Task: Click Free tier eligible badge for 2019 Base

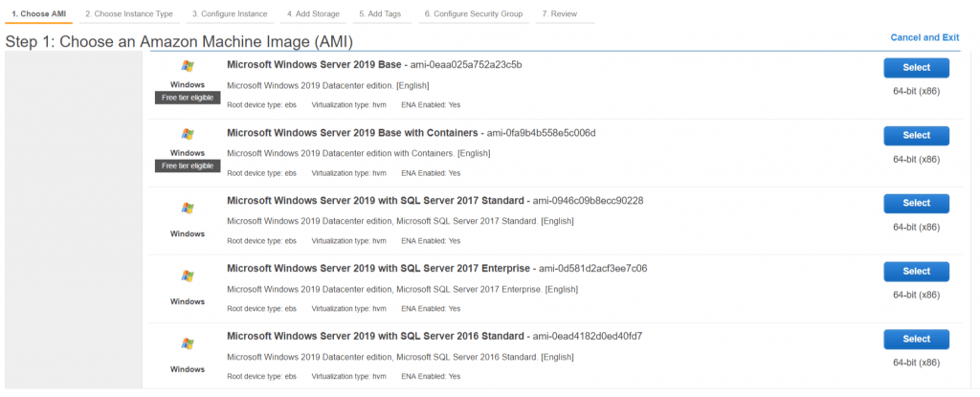Action: (188, 99)
